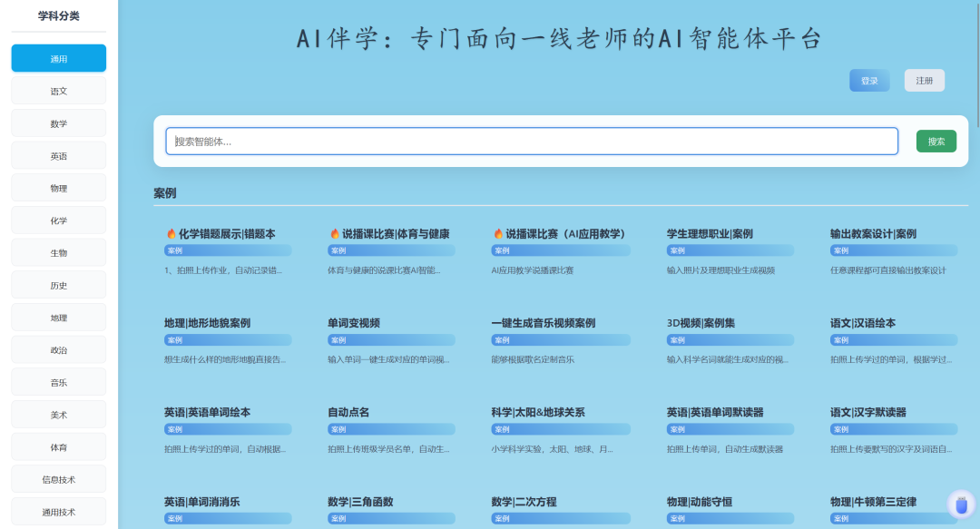
Task: Click the 案例 section heading
Action: [x=165, y=193]
